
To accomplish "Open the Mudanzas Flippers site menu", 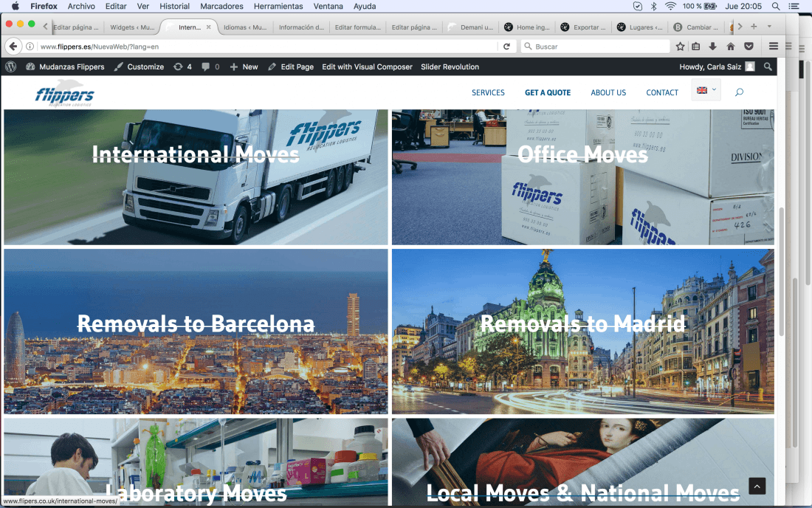I will [x=65, y=66].
